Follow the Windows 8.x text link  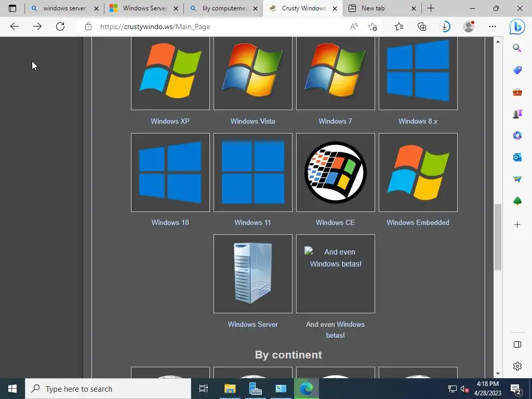pos(418,121)
